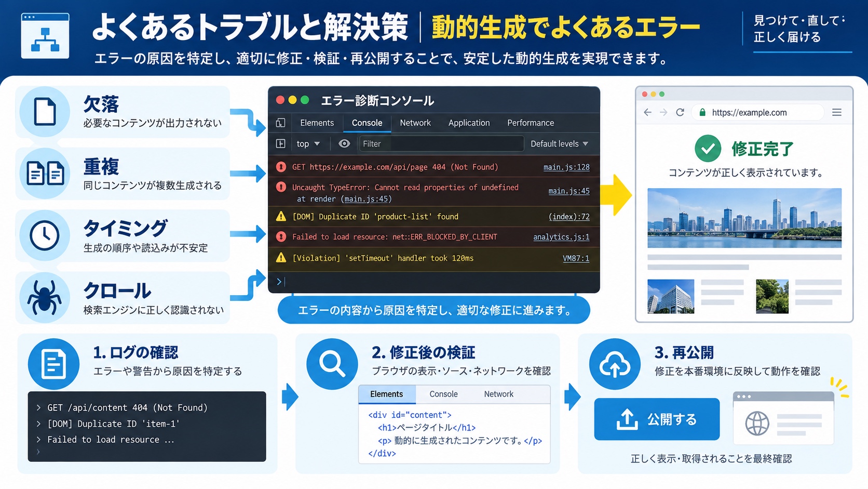The image size is (868, 489).
Task: Select the Performance tab
Action: coord(531,123)
